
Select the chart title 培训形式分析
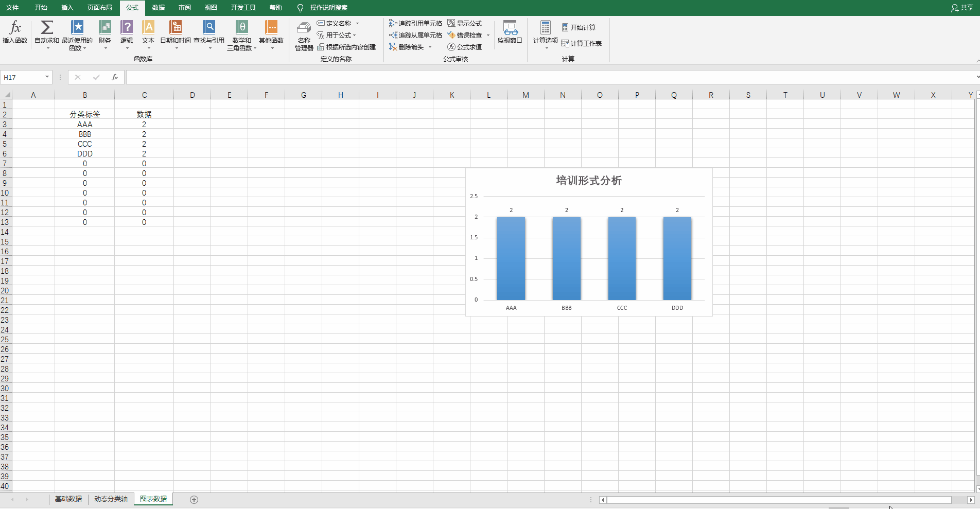click(589, 181)
